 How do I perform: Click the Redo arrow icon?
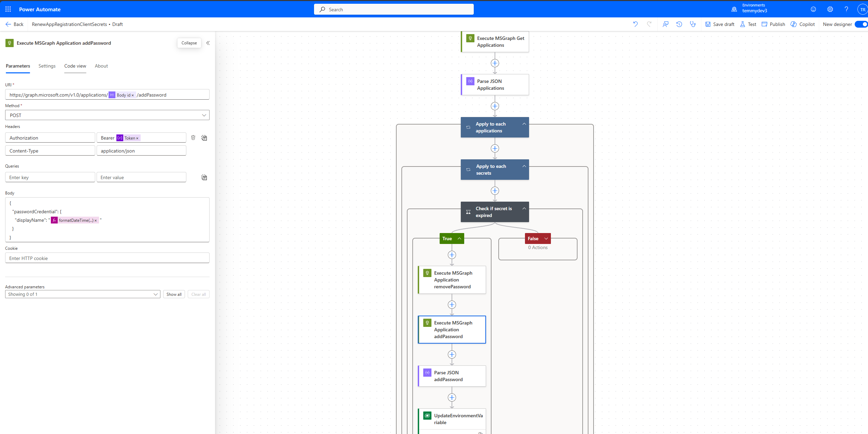coord(649,24)
